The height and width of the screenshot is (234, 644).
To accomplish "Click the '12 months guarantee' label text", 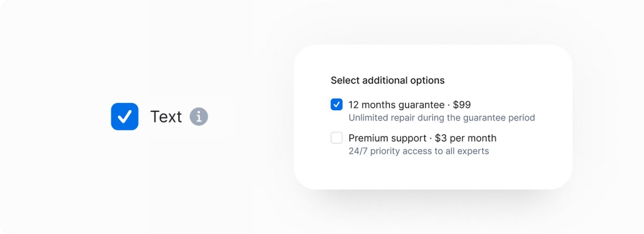I will click(397, 105).
